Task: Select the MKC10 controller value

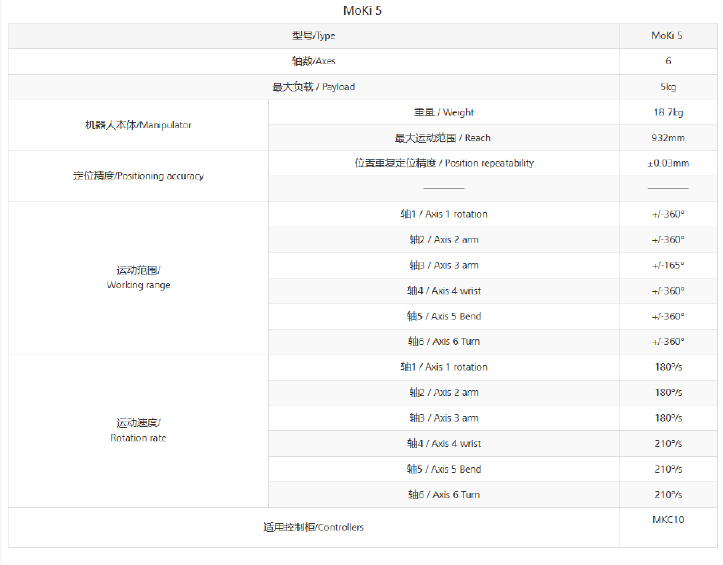Action: click(x=667, y=520)
